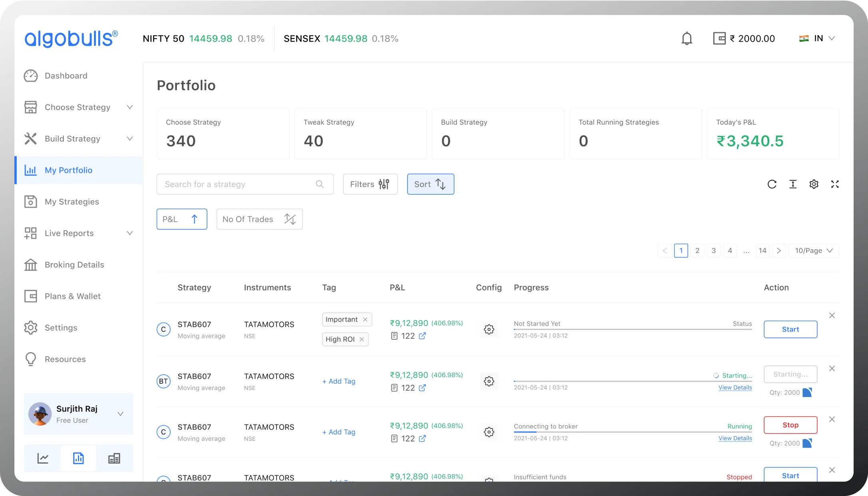This screenshot has width=868, height=496.
Task: View Details of Running strategy
Action: tap(735, 438)
